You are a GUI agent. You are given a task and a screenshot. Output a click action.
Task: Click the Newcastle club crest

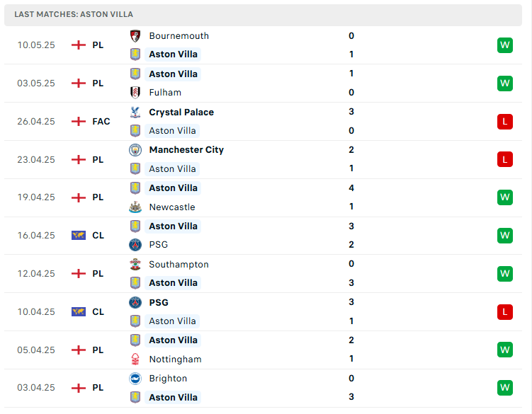click(x=135, y=207)
